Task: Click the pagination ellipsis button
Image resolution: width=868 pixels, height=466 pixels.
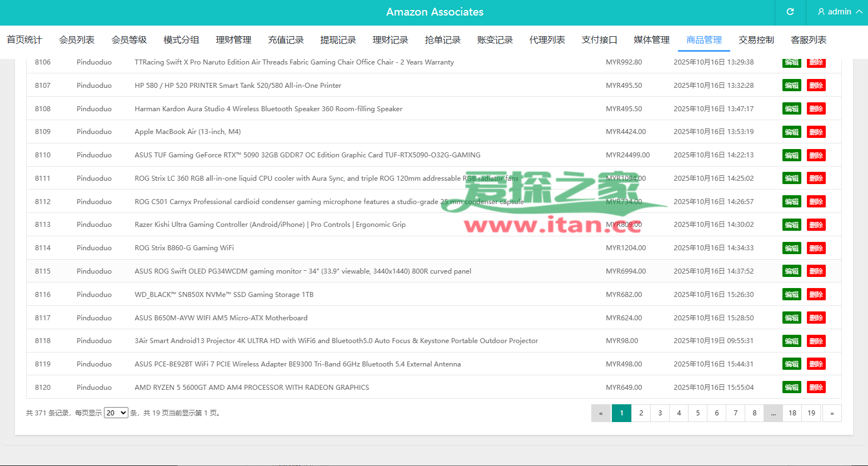Action: [x=773, y=413]
